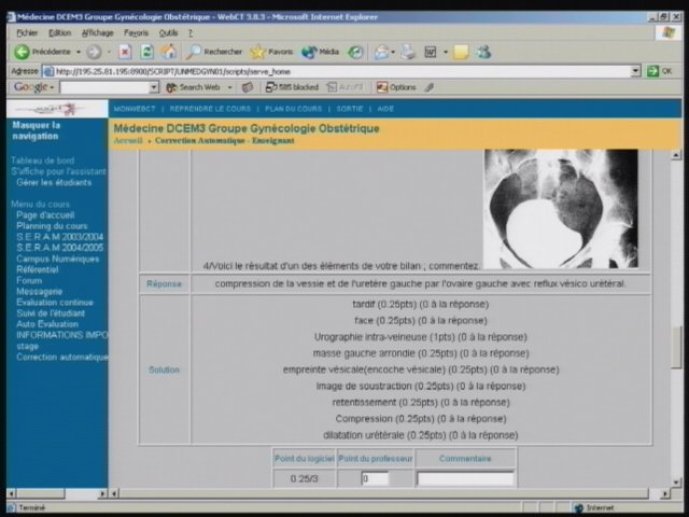
Task: Open the Google search box dropdown arrow
Action: [154, 87]
